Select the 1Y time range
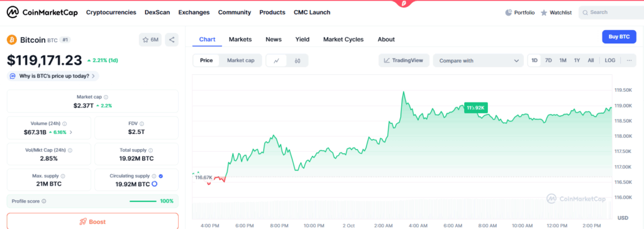The height and width of the screenshot is (229, 644). coord(577,60)
